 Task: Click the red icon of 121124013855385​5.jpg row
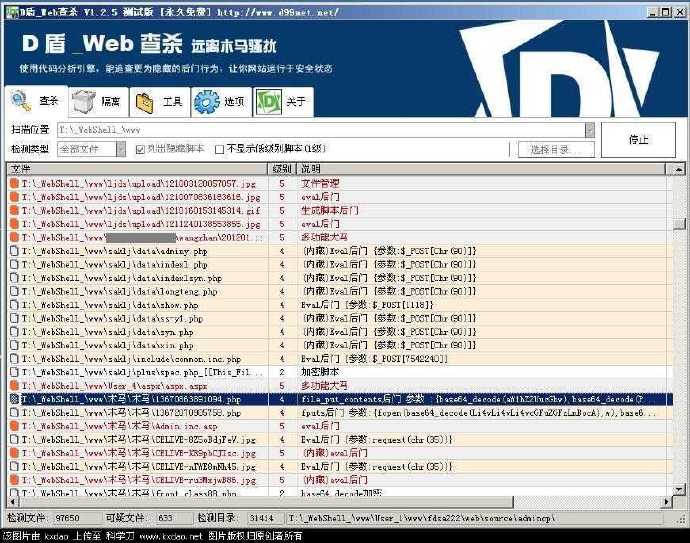14,224
